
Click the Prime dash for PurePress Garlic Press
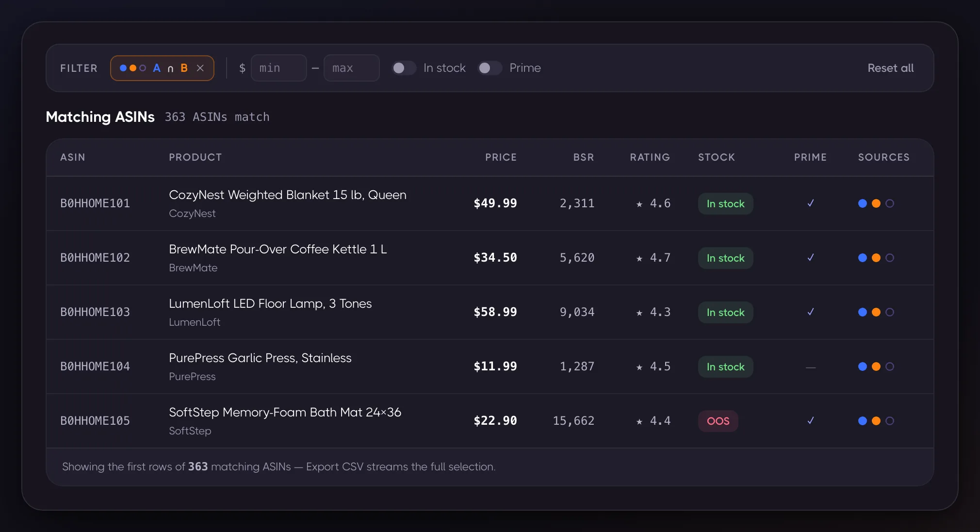pos(810,367)
